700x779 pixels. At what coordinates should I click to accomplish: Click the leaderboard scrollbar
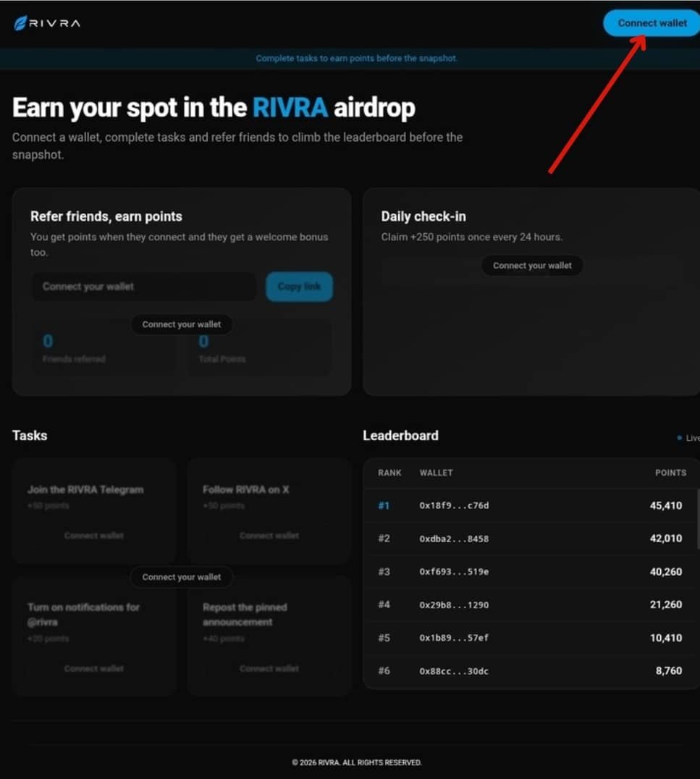[x=698, y=518]
